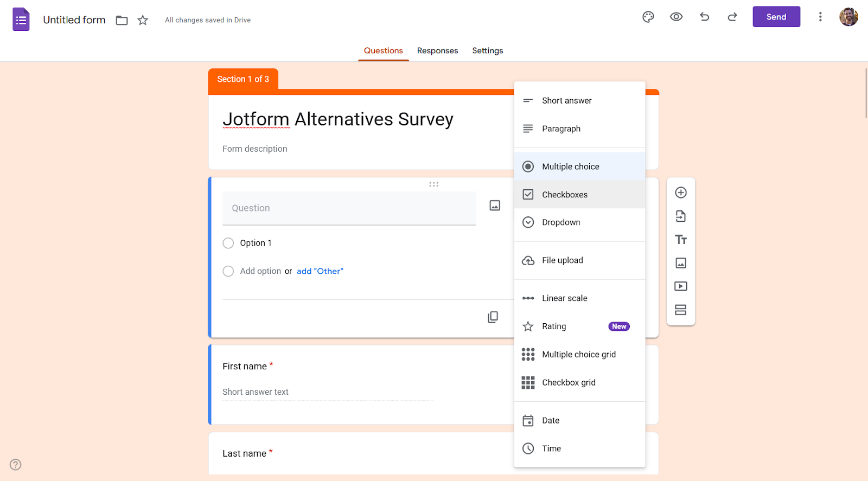
Task: Add a new question from sidebar
Action: pyautogui.click(x=681, y=193)
